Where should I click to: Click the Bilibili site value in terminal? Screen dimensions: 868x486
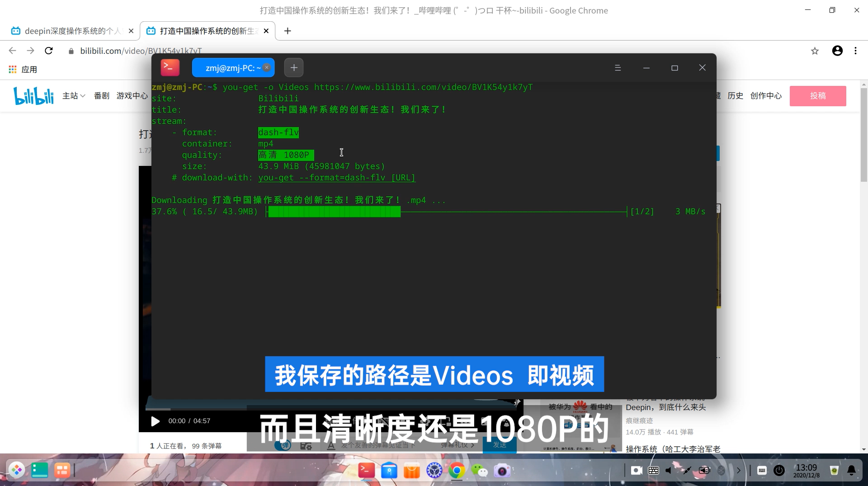278,99
